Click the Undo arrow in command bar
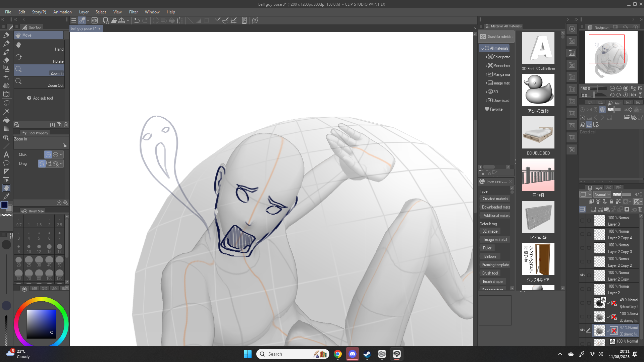 tap(137, 21)
